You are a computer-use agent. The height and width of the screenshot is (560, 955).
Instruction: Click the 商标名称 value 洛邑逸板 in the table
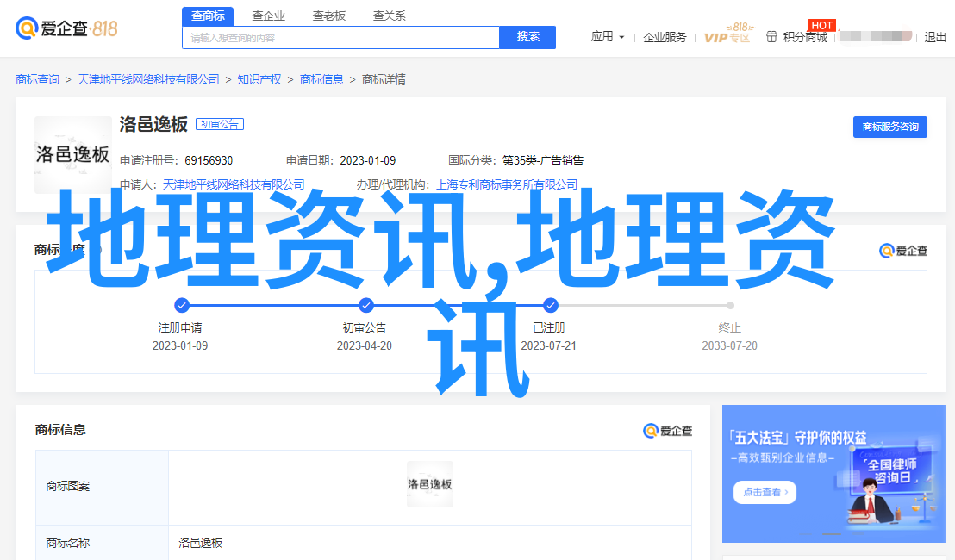200,543
